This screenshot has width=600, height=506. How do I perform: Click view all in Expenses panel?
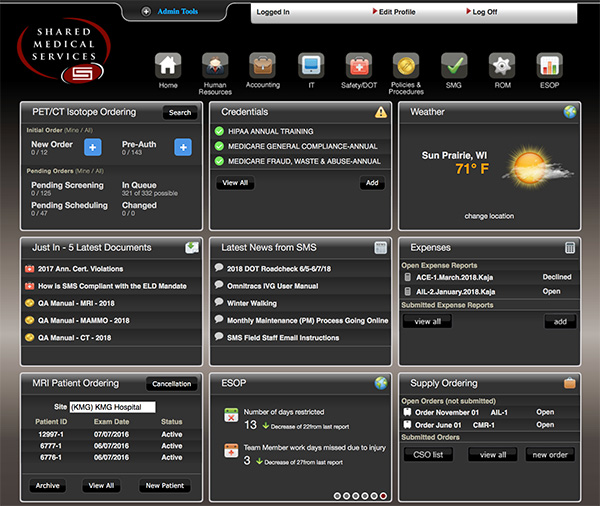[x=427, y=322]
